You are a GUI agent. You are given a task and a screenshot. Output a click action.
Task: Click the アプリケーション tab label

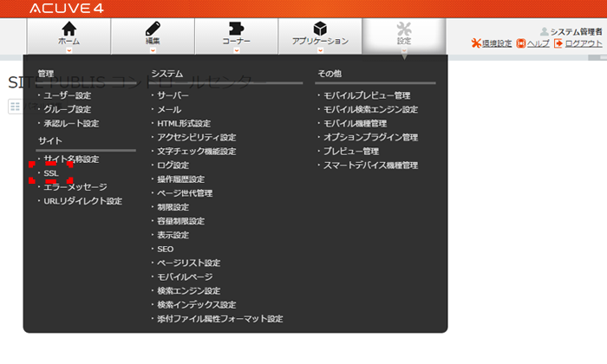point(320,41)
